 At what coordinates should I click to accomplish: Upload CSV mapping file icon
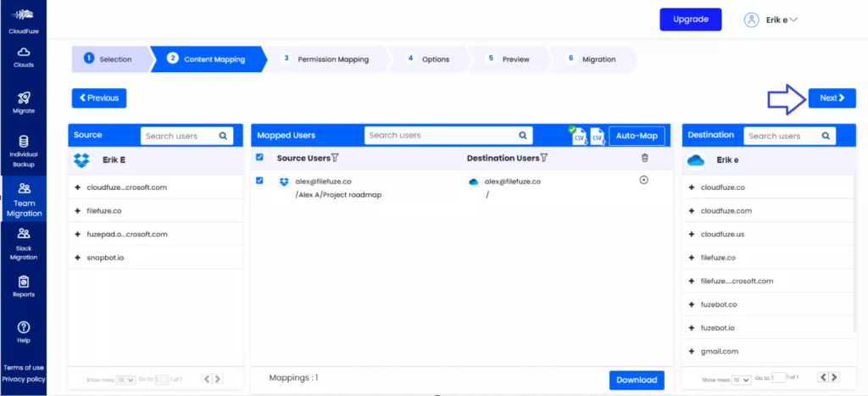(x=597, y=136)
